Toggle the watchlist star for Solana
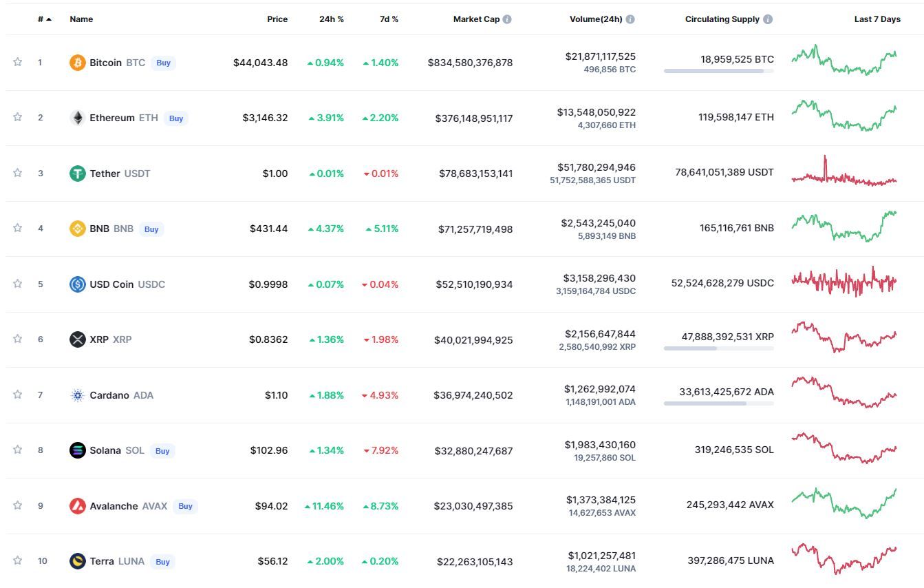 click(17, 450)
